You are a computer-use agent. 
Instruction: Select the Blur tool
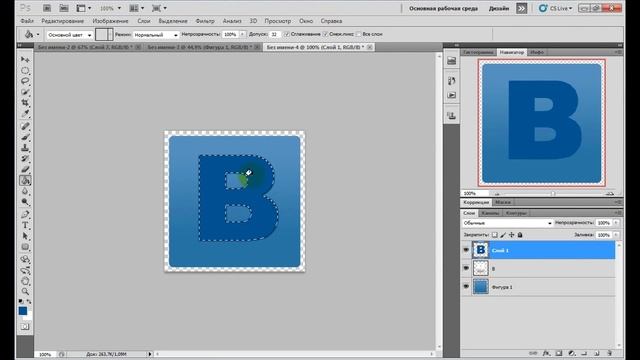[x=25, y=191]
